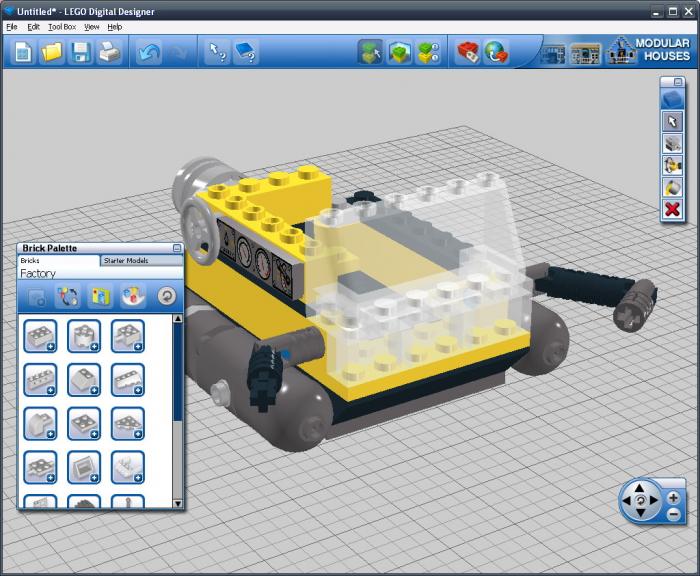Open the help book icon
This screenshot has height=576, width=700.
(x=245, y=52)
